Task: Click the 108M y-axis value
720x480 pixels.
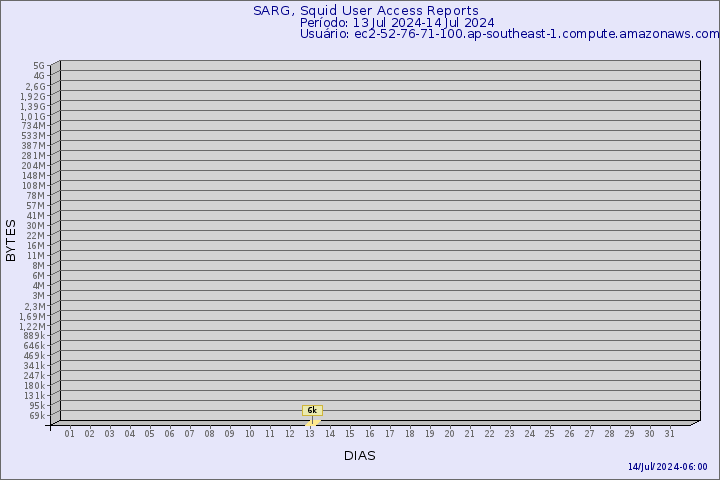Action: pyautogui.click(x=34, y=186)
